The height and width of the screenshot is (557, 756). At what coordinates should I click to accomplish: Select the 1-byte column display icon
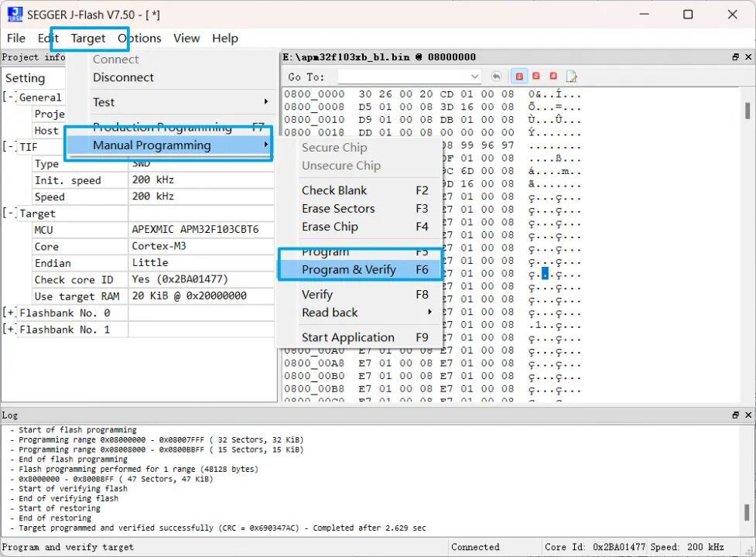[x=519, y=76]
